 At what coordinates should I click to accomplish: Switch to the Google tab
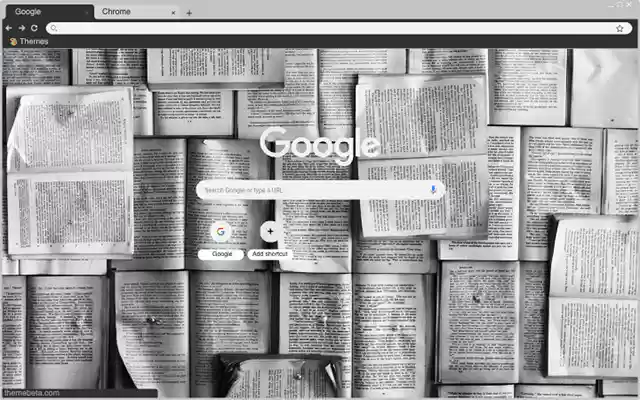pyautogui.click(x=49, y=11)
